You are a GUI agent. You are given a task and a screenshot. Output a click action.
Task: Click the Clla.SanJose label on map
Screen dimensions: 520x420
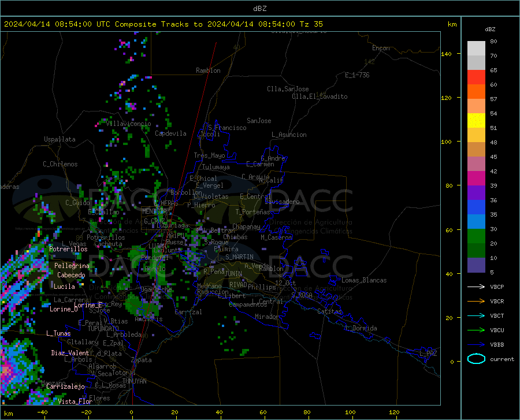(288, 89)
